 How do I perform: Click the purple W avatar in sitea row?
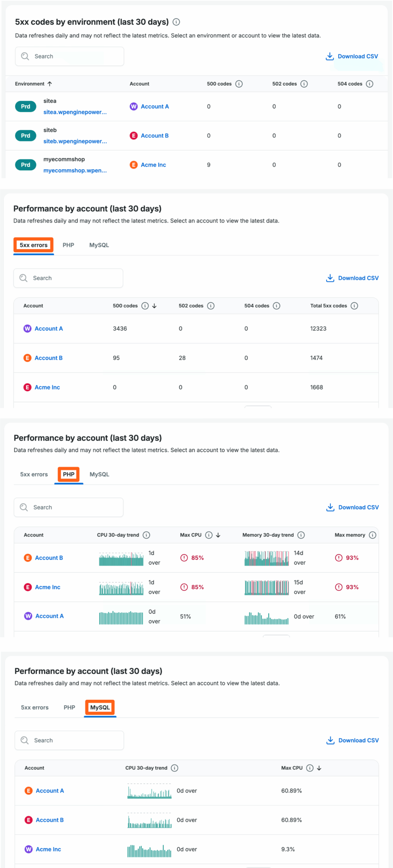pos(133,106)
